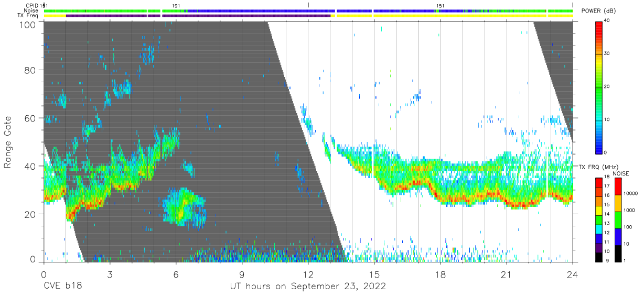Click the CVE b18 radar label

(62, 287)
